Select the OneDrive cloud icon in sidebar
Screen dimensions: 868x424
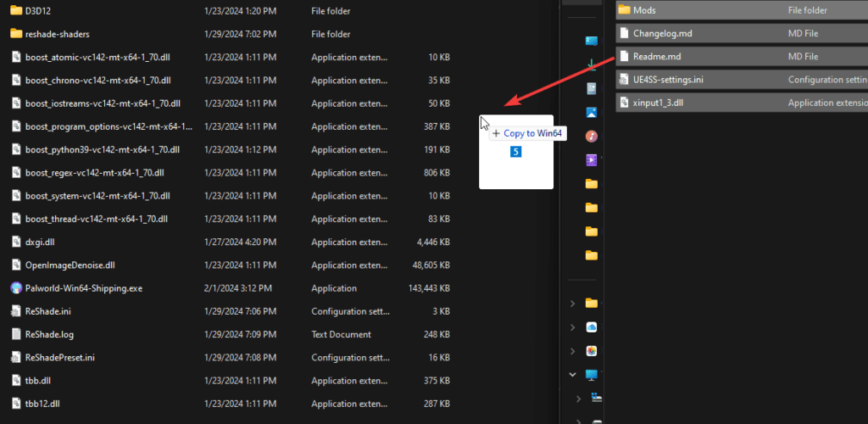tap(592, 326)
